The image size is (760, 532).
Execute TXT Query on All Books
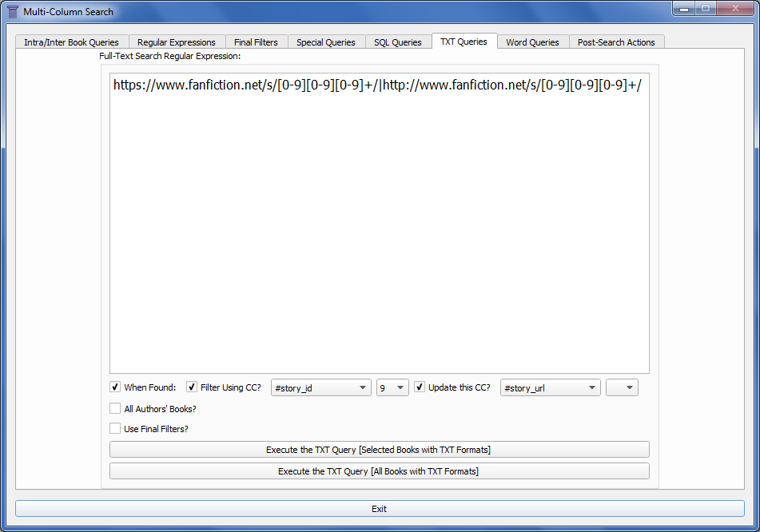tap(380, 471)
